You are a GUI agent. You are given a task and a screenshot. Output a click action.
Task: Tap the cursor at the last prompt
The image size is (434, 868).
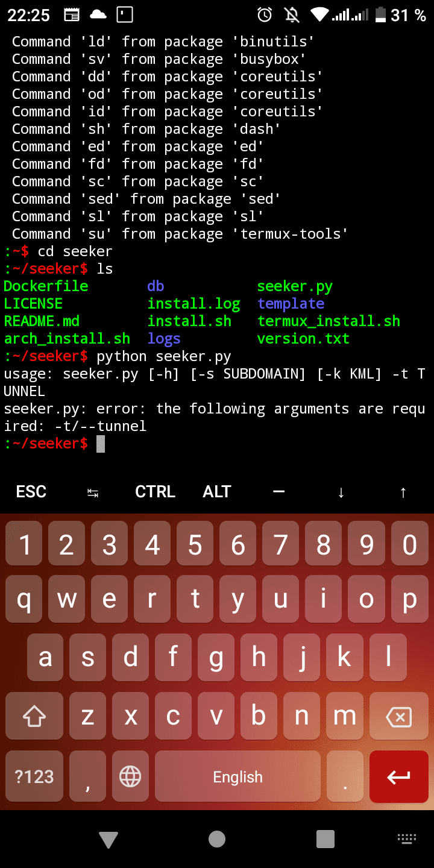[x=101, y=444]
